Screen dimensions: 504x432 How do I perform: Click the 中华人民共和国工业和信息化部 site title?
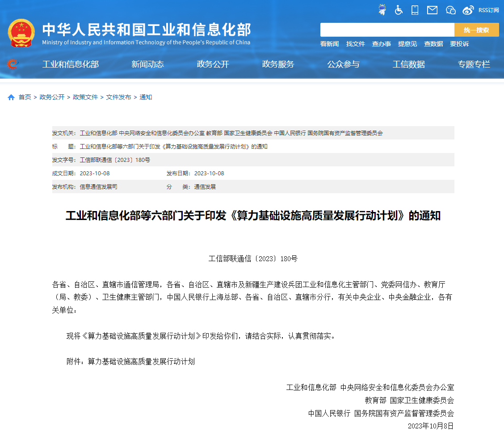(147, 30)
